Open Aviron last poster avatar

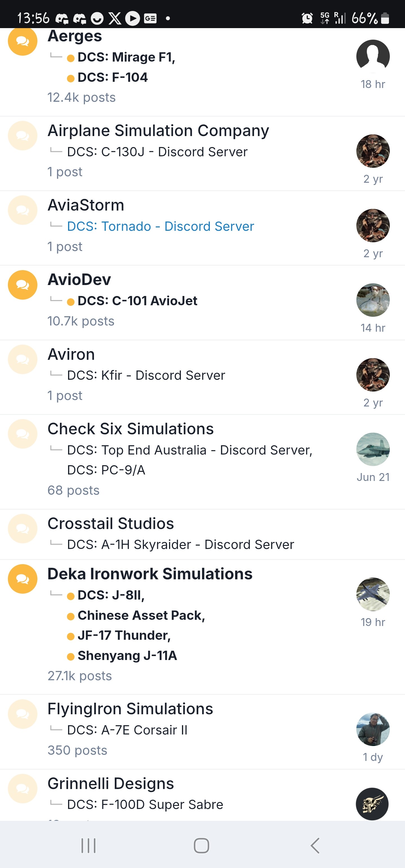coord(373,375)
